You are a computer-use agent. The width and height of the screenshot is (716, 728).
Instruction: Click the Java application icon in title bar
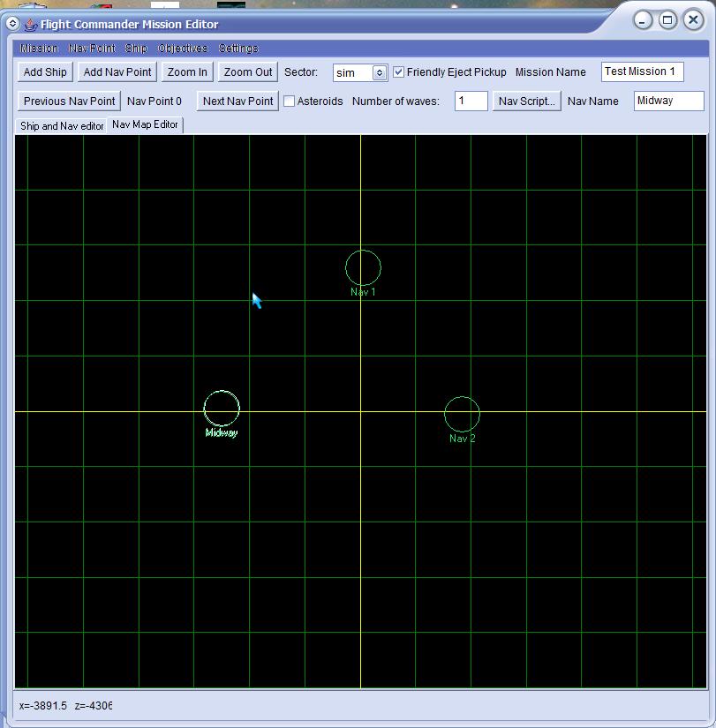30,24
